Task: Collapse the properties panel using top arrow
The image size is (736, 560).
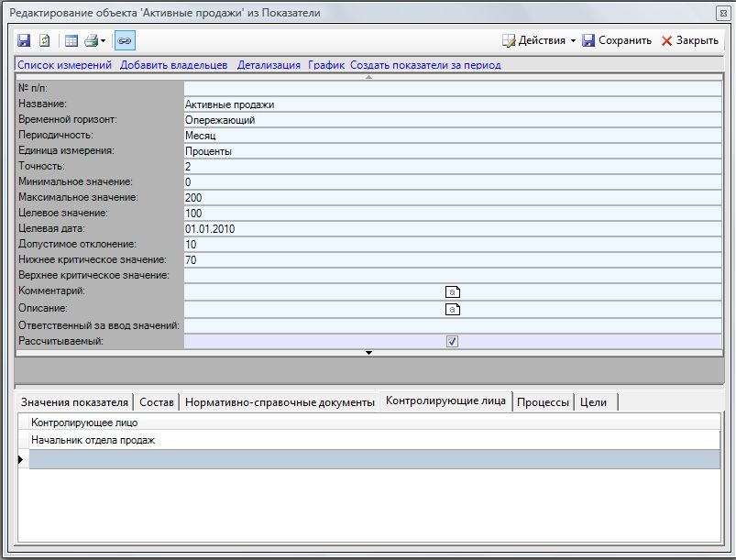Action: pyautogui.click(x=368, y=77)
